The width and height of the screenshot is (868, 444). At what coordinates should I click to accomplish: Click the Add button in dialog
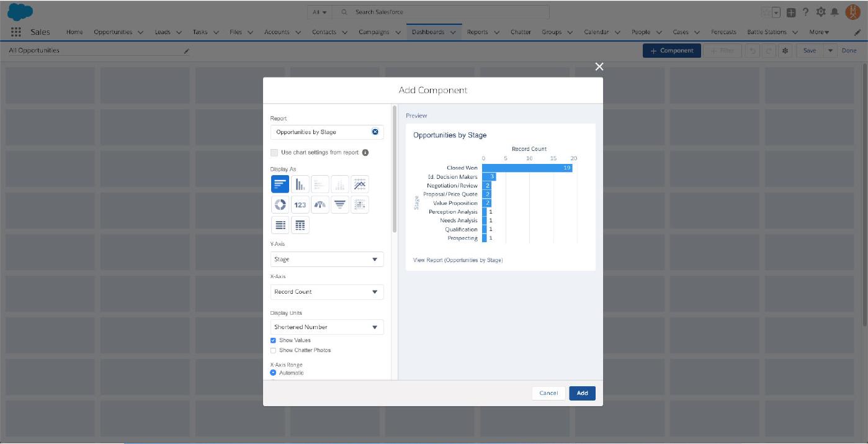(x=582, y=393)
